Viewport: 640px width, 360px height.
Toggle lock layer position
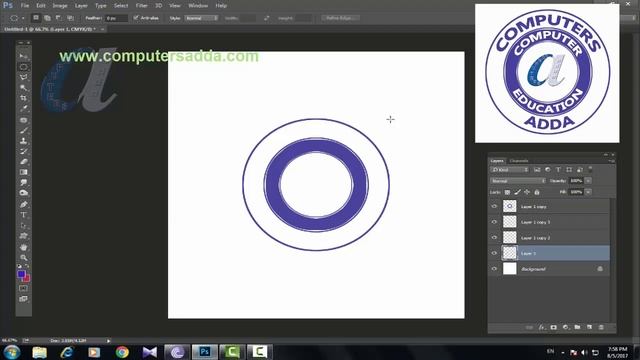point(527,192)
